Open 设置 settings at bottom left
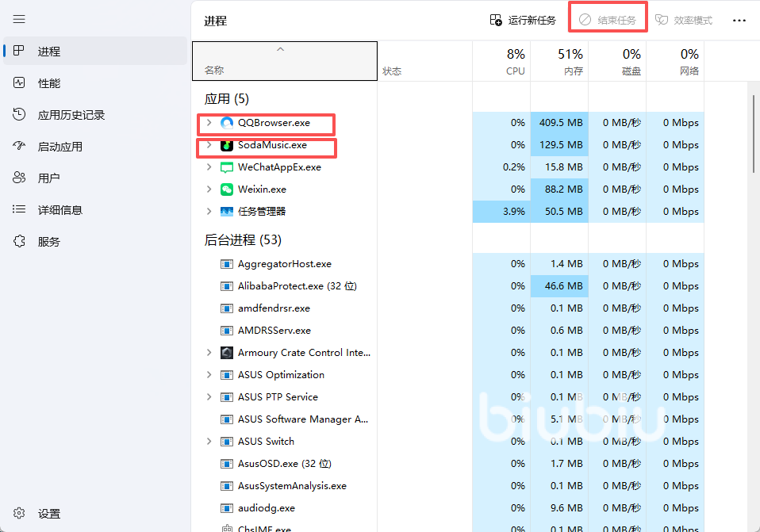Viewport: 760px width, 532px height. [48, 514]
